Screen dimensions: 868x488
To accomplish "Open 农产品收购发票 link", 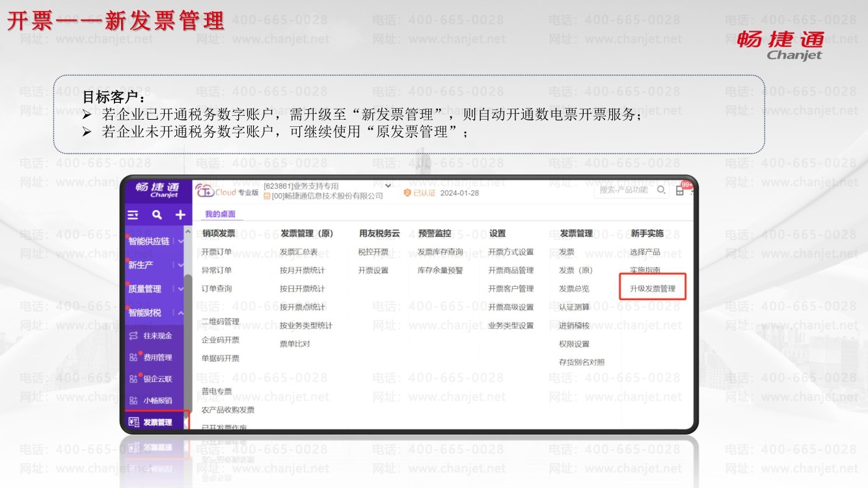I will pyautogui.click(x=228, y=410).
